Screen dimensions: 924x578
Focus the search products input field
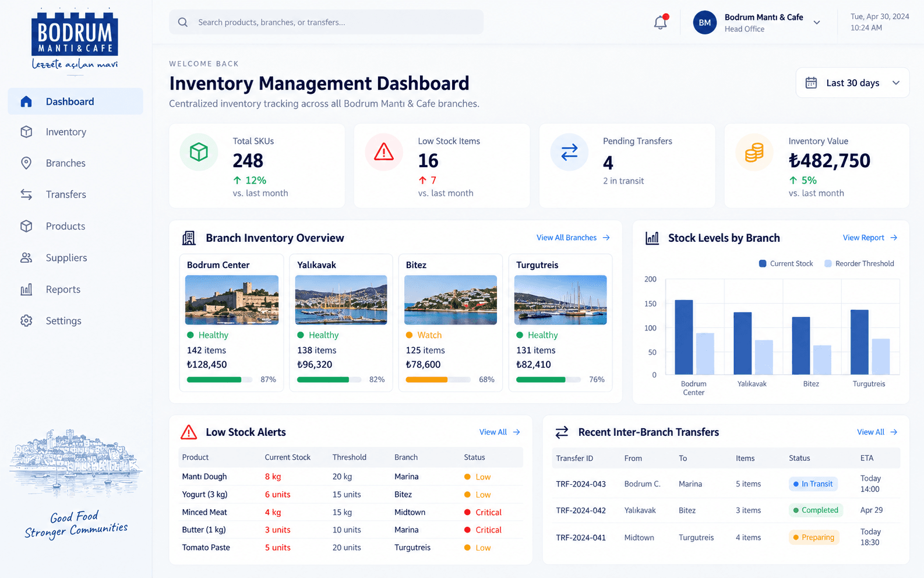tap(326, 22)
